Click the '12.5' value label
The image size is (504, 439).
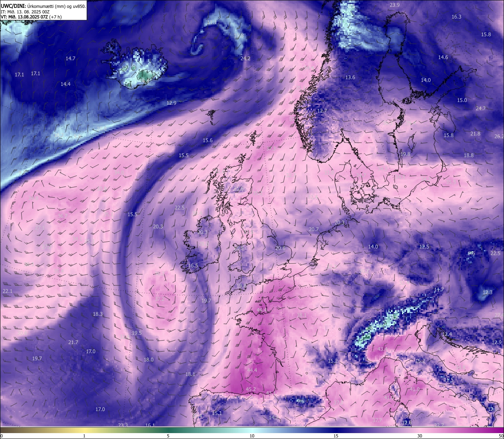coord(424,246)
